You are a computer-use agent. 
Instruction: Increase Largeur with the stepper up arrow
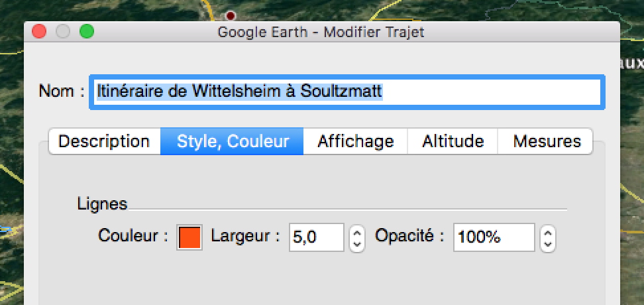[357, 232]
